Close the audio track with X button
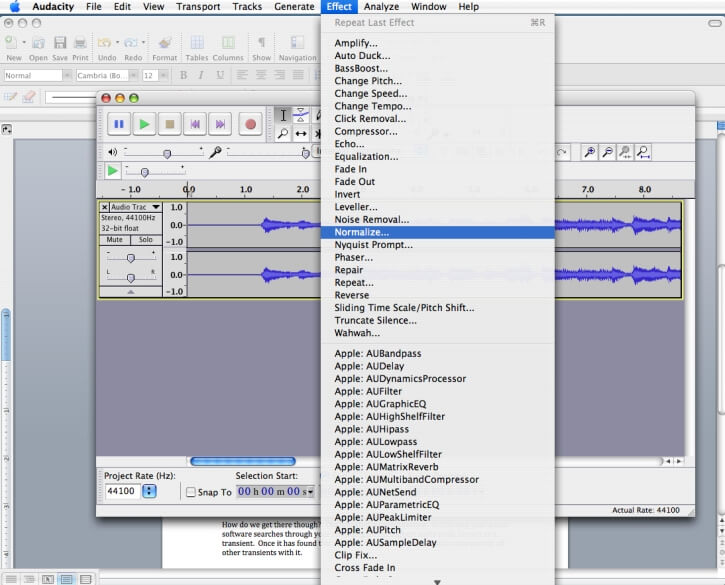The image size is (725, 585). click(104, 207)
